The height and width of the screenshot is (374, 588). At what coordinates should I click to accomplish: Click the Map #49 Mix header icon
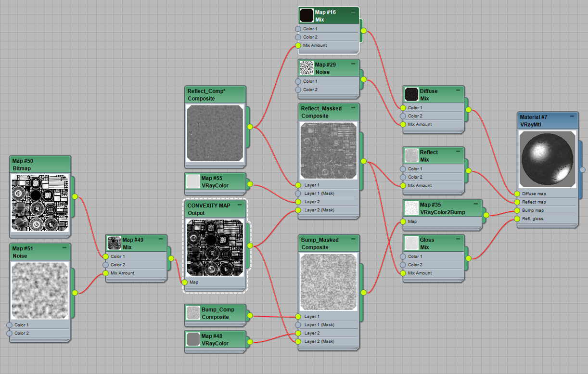point(114,243)
